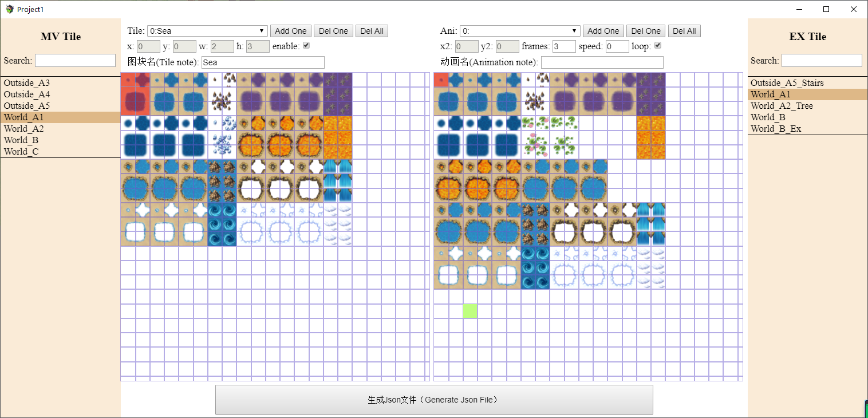Click the w width field

222,46
